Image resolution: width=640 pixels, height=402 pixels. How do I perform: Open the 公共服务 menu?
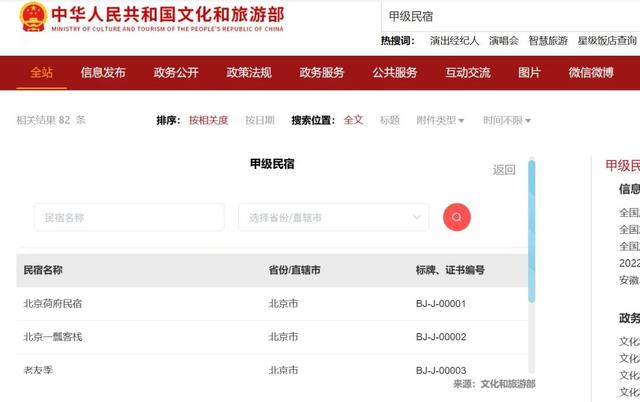[x=395, y=73]
